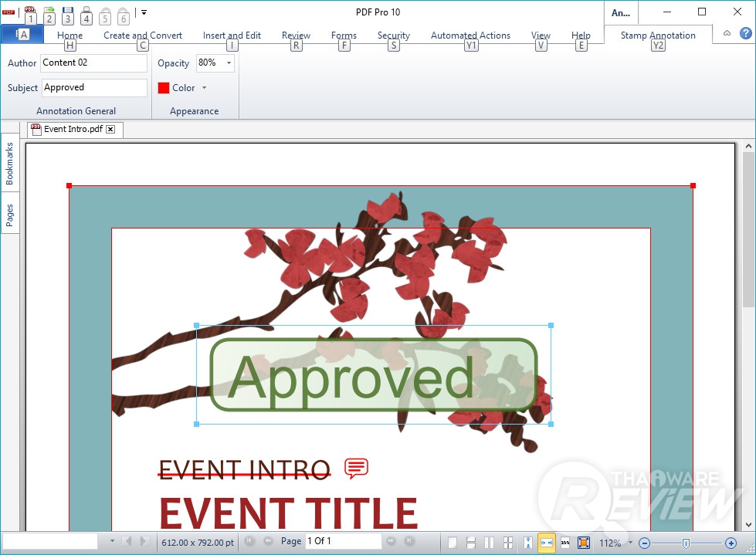Click the red Color swatch
Screen dimensions: 756x555
pyautogui.click(x=164, y=88)
